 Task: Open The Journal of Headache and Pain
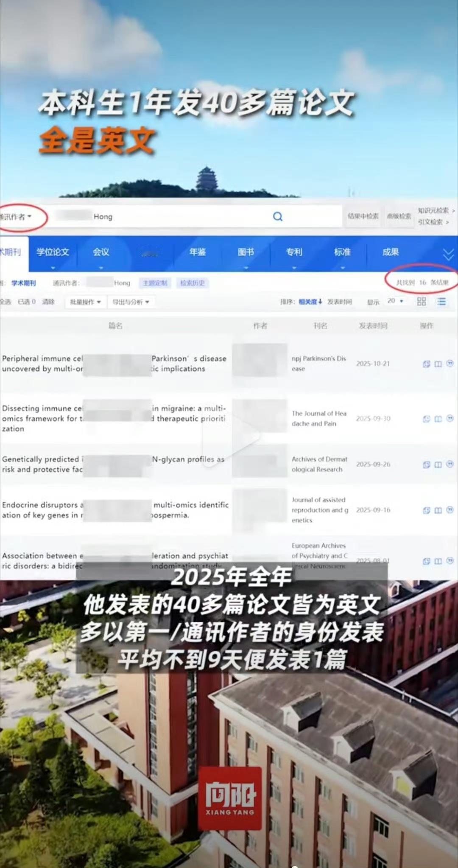[x=319, y=418]
